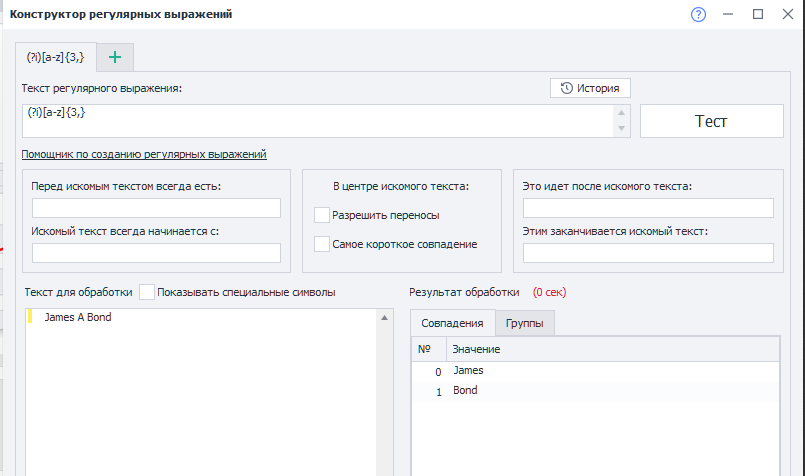
Task: Click the regex scroll up arrow
Action: coord(621,112)
